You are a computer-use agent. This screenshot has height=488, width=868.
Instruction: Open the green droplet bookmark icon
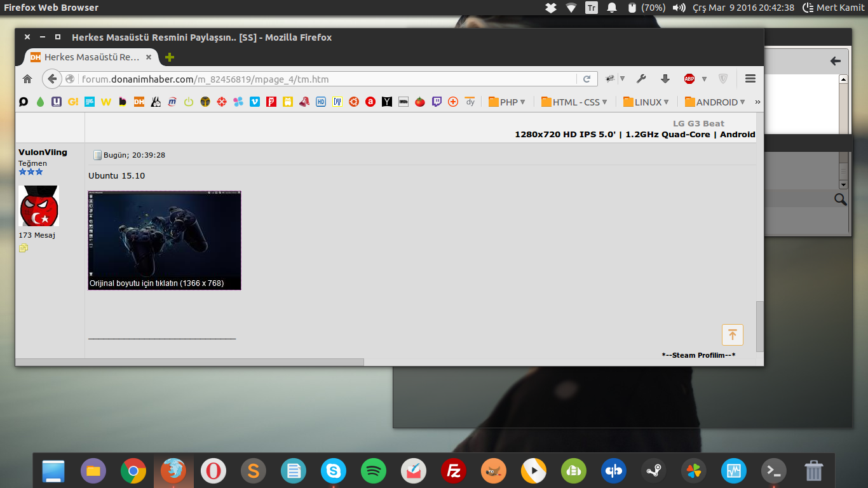pyautogui.click(x=40, y=102)
